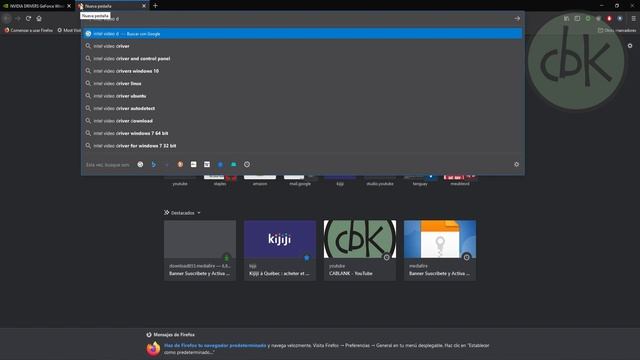Viewport: 640px width, 360px height.
Task: Click the back navigation arrow
Action: 7,18
